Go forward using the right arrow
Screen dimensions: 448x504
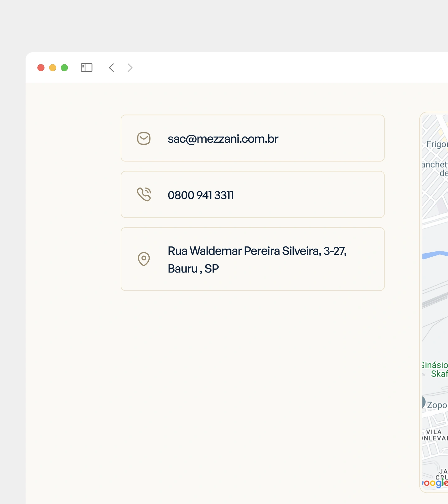coord(130,68)
